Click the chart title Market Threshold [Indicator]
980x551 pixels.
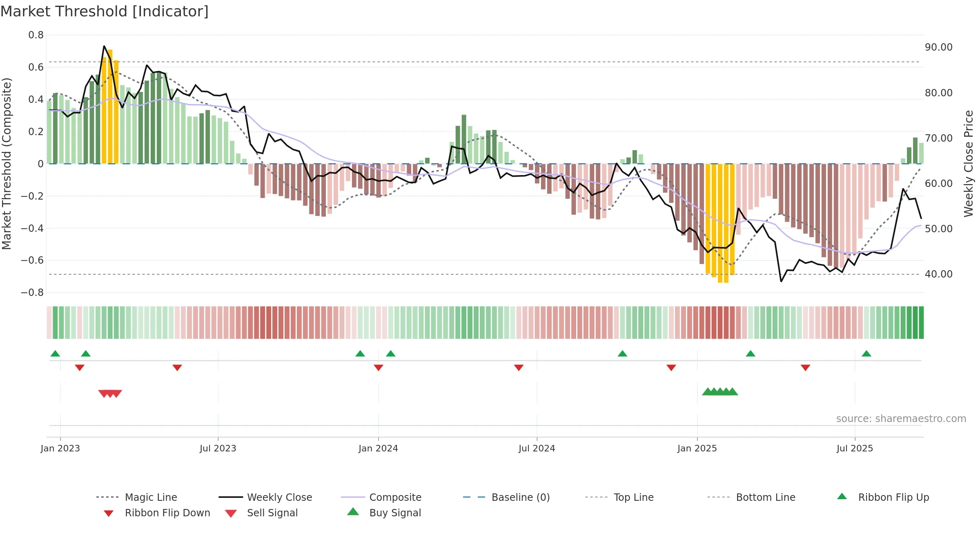[x=105, y=11]
